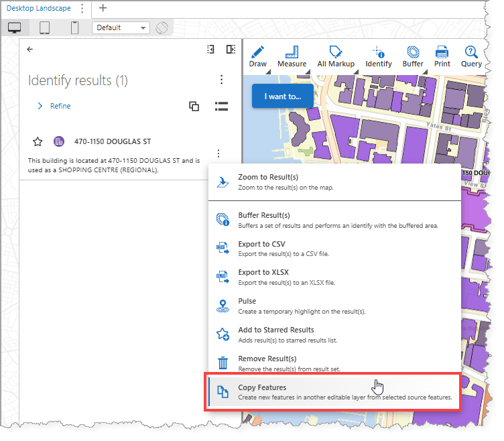
Task: Choose Export to XLSX
Action: 334,277
